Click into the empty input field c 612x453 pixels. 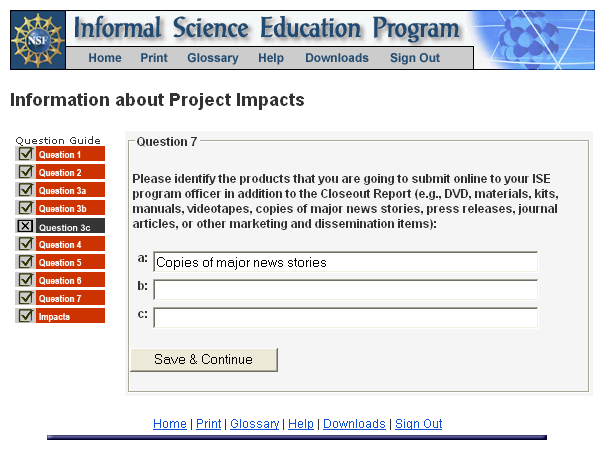(345, 318)
